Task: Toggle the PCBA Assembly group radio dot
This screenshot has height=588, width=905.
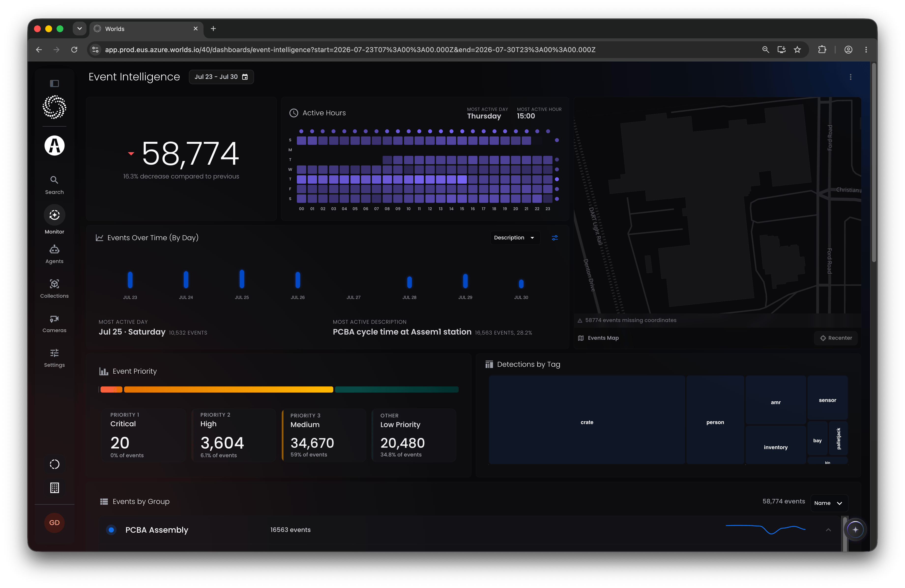Action: click(111, 530)
